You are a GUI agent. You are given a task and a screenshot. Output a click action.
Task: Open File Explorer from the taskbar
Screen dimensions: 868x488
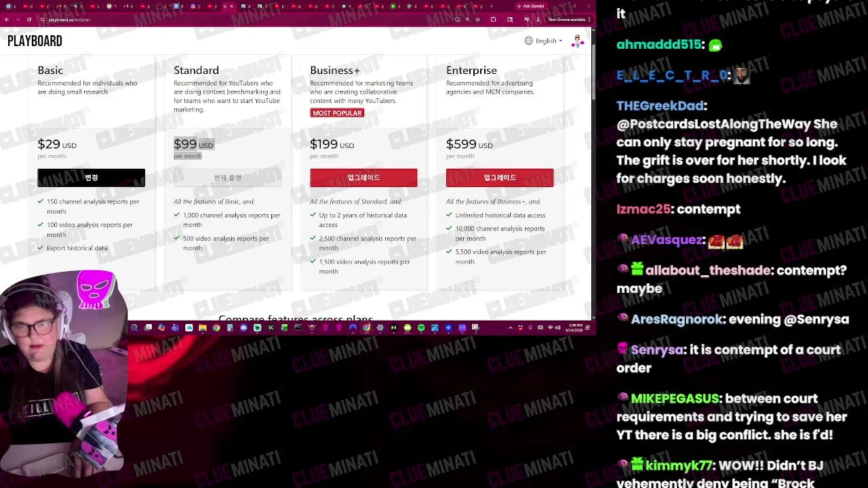(203, 328)
